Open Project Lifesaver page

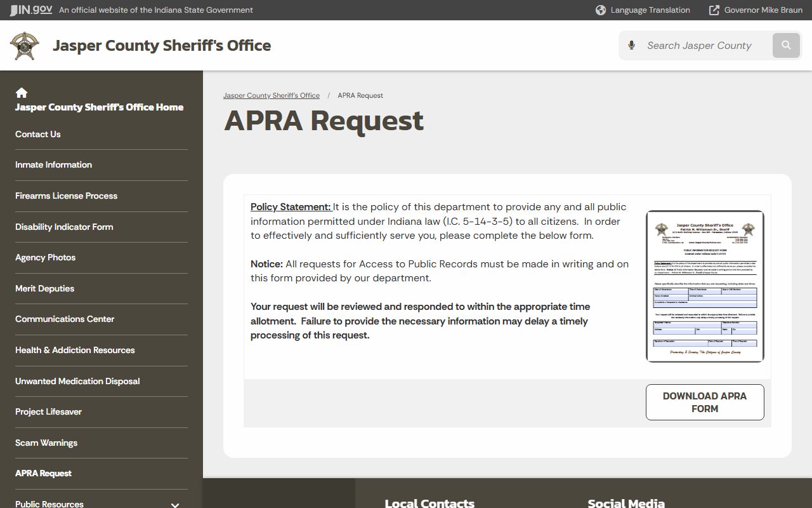pyautogui.click(x=48, y=411)
